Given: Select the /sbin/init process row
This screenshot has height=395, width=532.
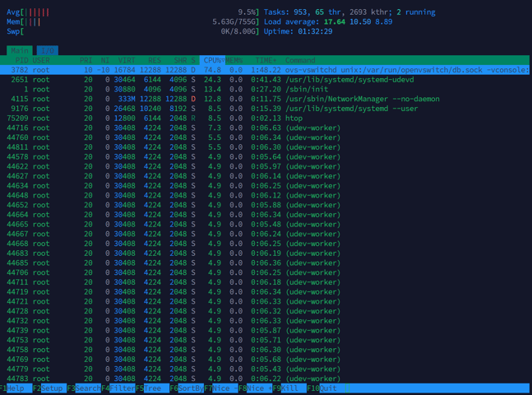Looking at the screenshot, I should click(x=265, y=89).
